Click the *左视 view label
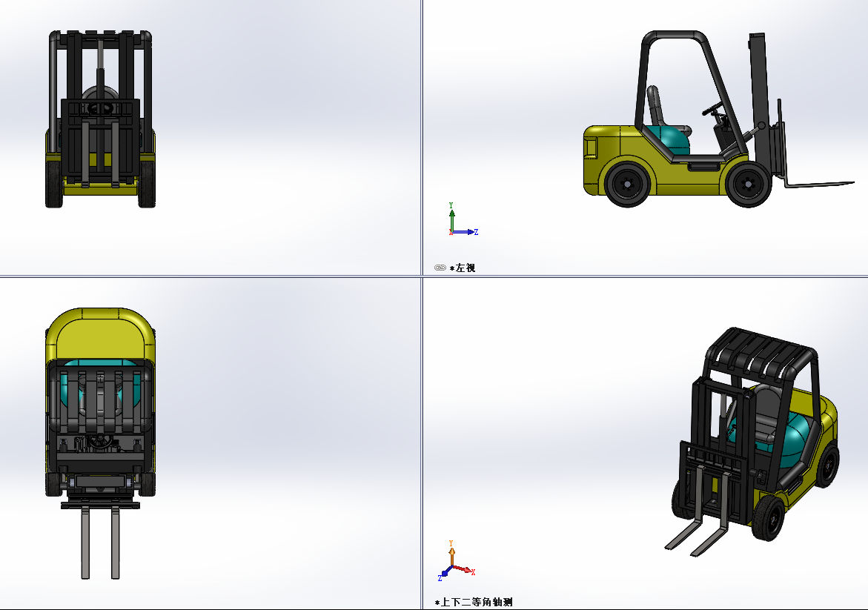 click(463, 268)
